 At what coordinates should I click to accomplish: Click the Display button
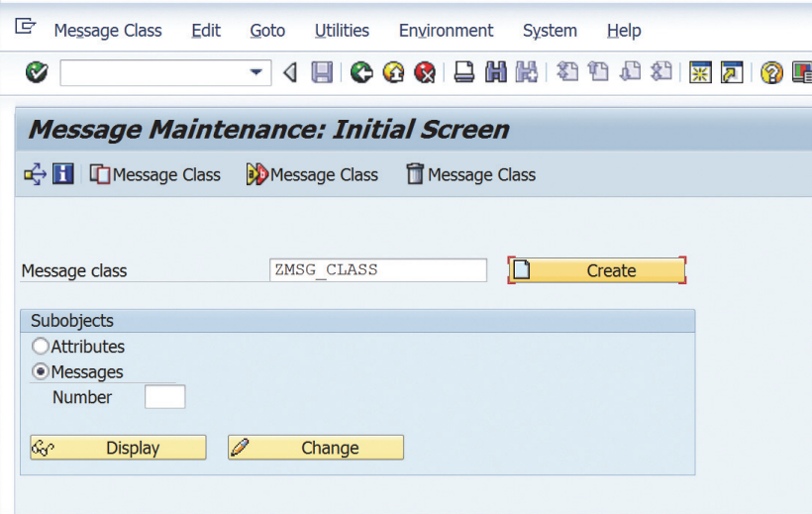click(118, 448)
